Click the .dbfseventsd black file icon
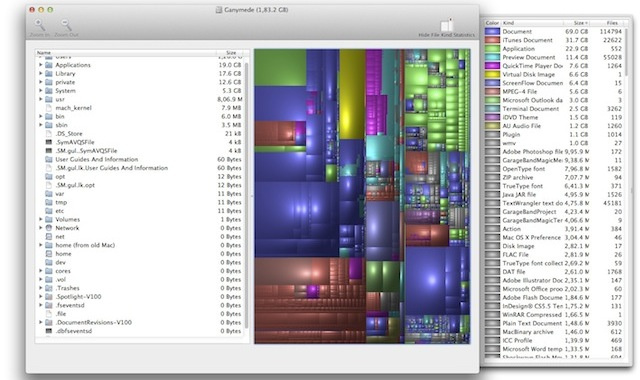The image size is (640, 380). coord(49,331)
